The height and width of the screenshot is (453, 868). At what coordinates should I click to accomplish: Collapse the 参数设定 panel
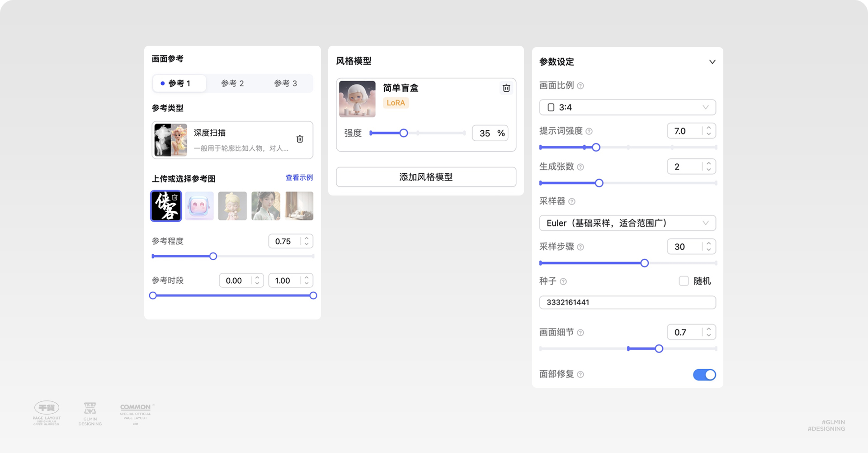712,62
